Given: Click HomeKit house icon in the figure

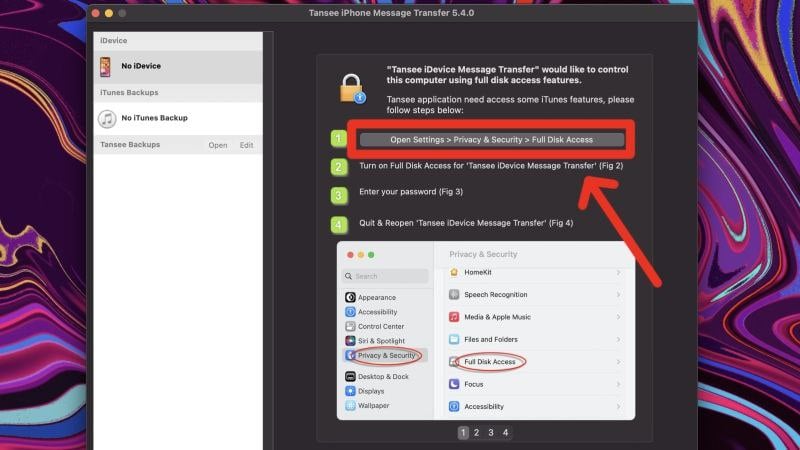Looking at the screenshot, I should point(454,272).
